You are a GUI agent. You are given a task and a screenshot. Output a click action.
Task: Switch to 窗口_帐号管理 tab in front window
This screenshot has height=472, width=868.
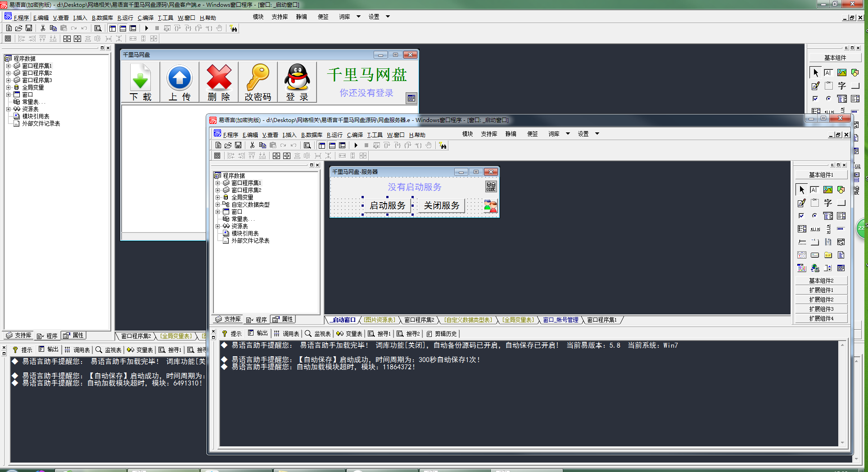561,320
